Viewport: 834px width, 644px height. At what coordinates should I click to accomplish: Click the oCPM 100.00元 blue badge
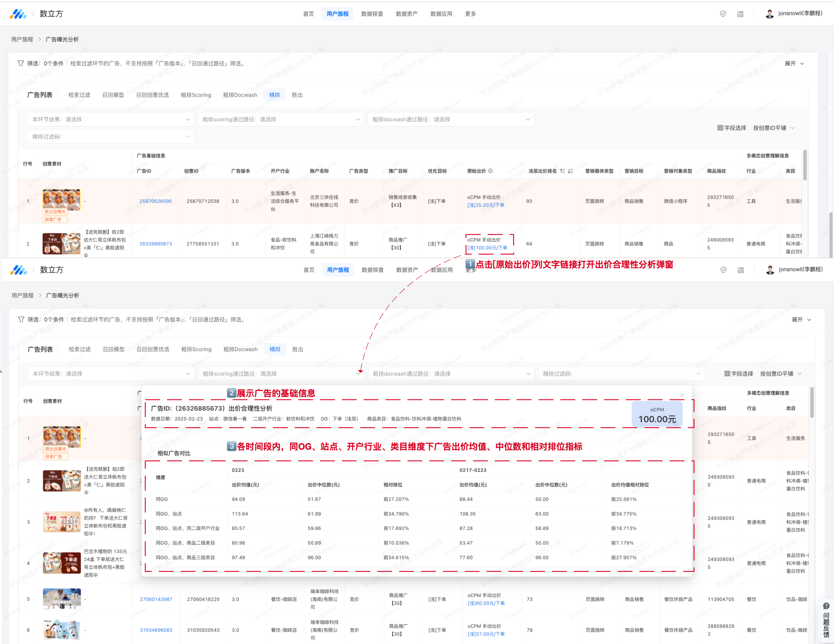click(657, 415)
